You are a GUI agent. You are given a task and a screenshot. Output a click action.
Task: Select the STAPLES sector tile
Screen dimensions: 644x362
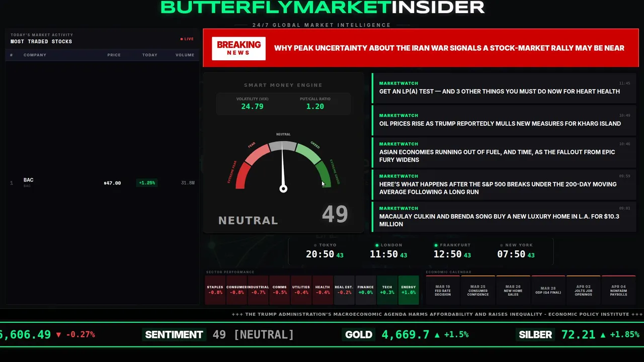click(215, 290)
